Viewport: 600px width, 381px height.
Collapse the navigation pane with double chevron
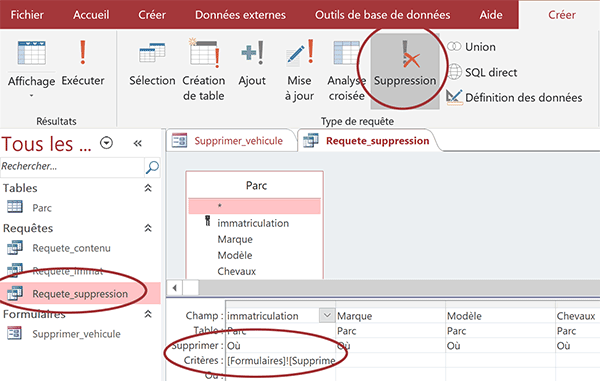click(137, 143)
